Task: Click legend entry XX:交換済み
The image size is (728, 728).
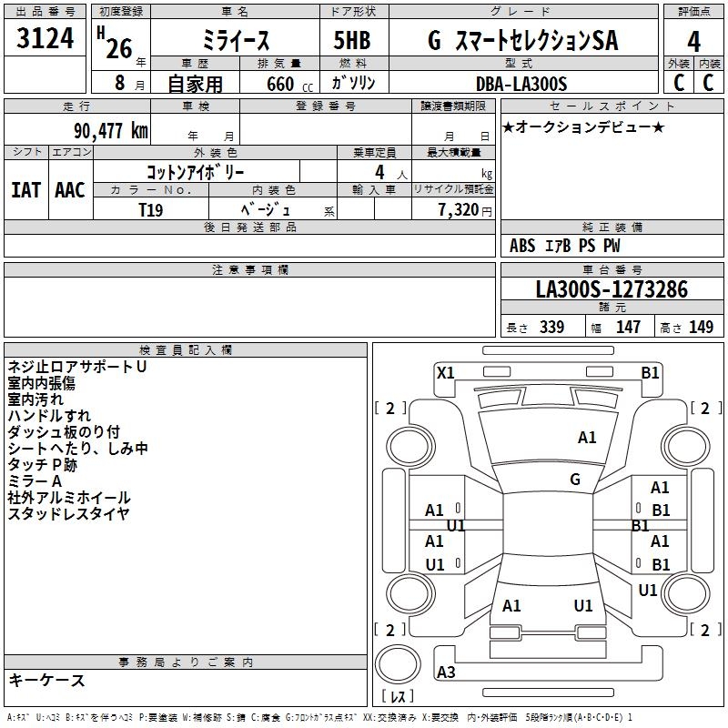Action: (390, 717)
